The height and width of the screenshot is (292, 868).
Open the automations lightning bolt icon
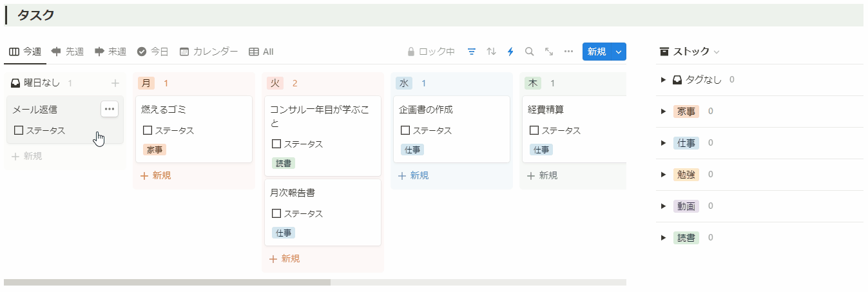tap(510, 52)
